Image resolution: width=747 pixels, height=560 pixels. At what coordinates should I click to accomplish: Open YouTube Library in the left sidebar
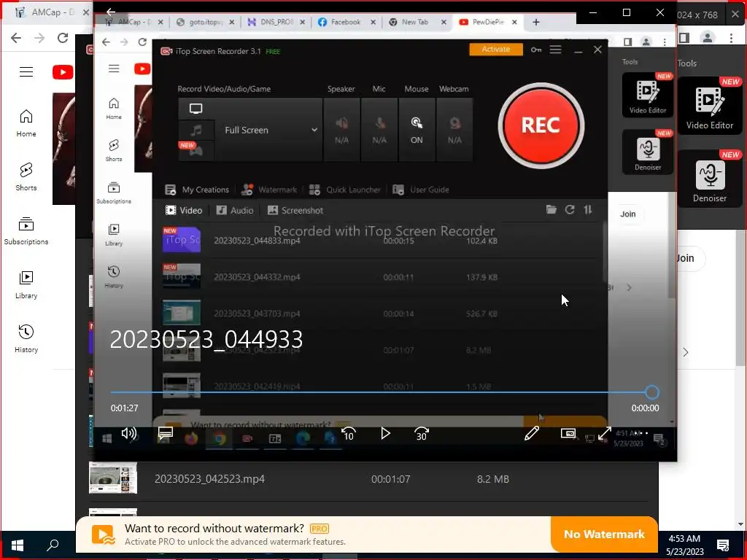26,285
